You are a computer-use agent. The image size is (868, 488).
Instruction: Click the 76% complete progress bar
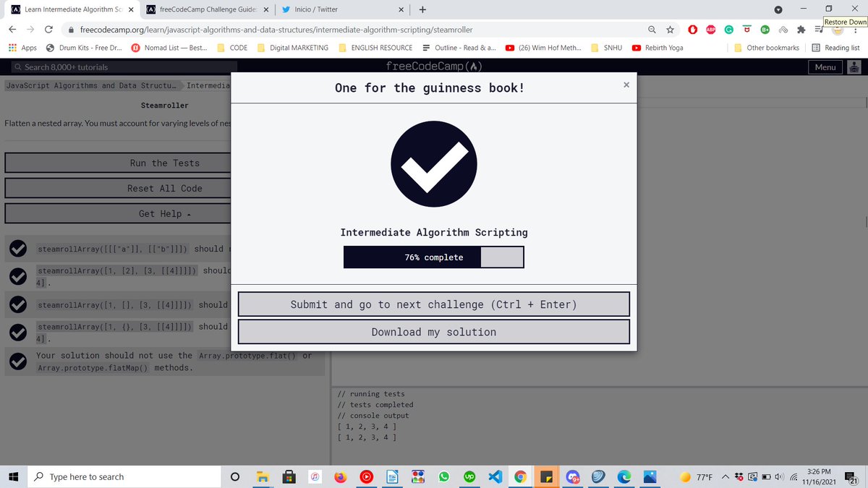click(434, 257)
